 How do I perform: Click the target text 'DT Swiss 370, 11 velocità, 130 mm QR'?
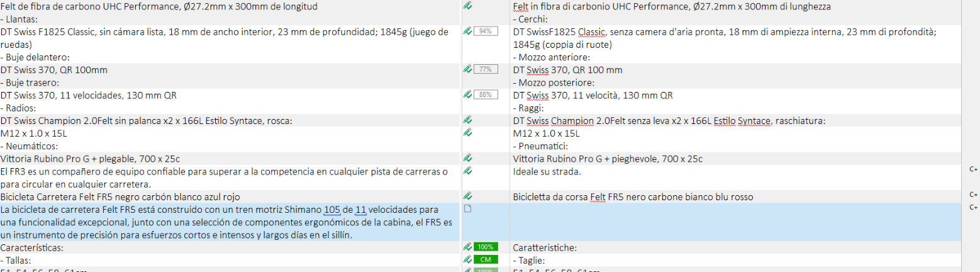coord(593,96)
